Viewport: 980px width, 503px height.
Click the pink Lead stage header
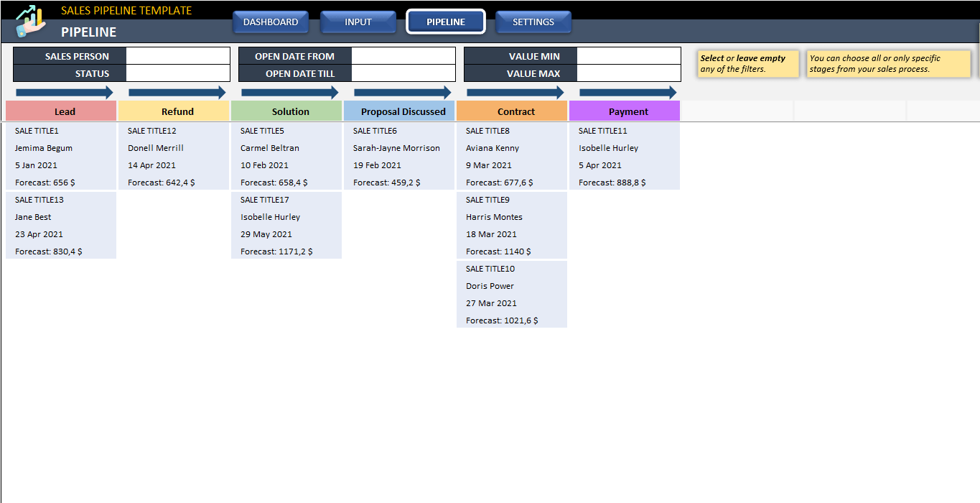(61, 111)
